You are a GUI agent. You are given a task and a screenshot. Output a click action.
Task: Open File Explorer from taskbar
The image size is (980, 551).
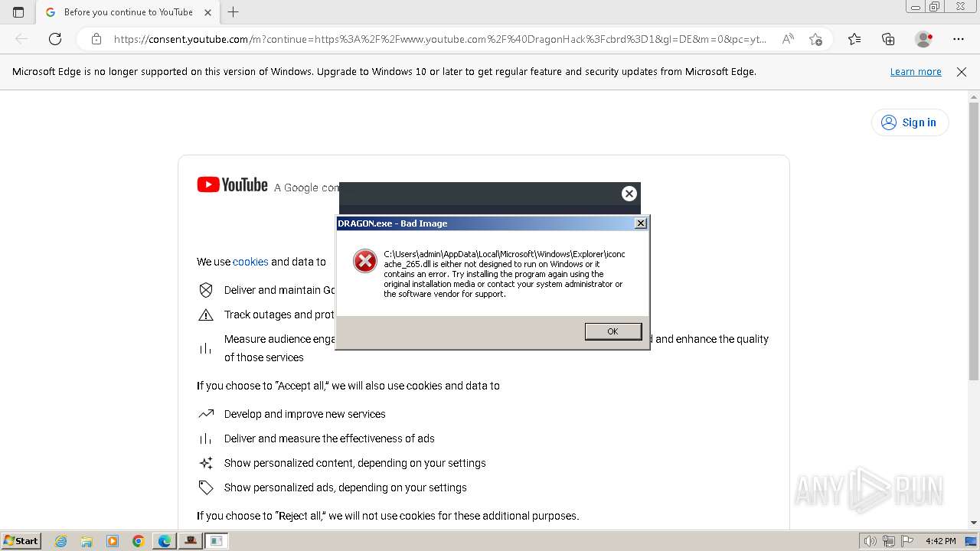tap(87, 541)
